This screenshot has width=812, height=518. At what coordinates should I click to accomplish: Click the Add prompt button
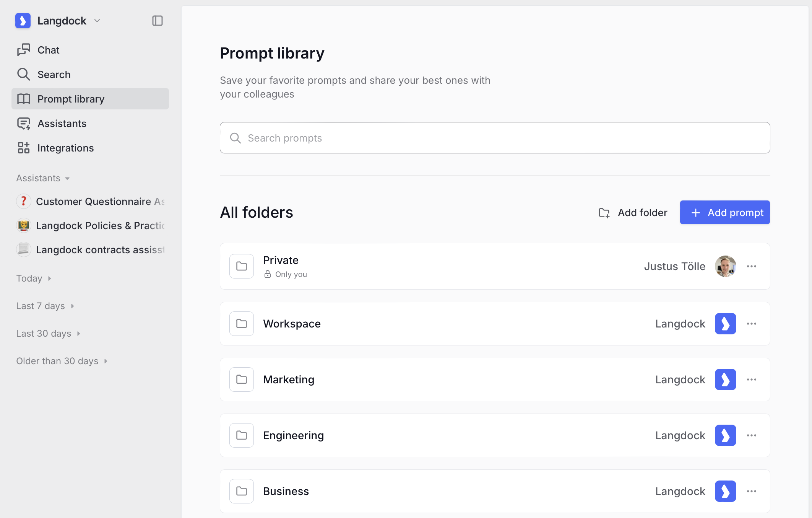[x=725, y=213]
